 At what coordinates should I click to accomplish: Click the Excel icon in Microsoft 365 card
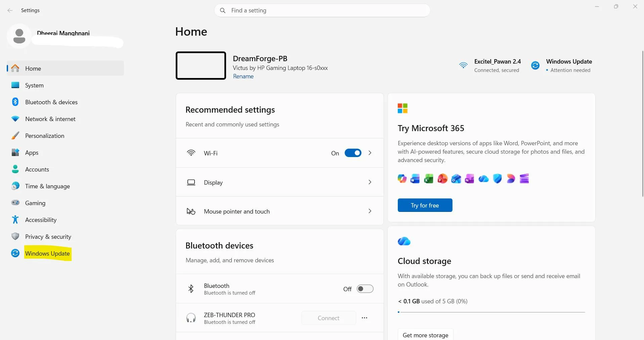[x=429, y=179]
